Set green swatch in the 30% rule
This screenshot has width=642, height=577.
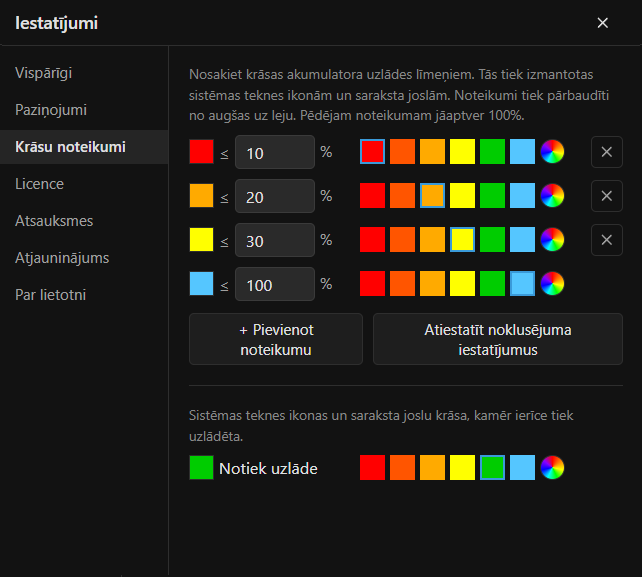(493, 240)
